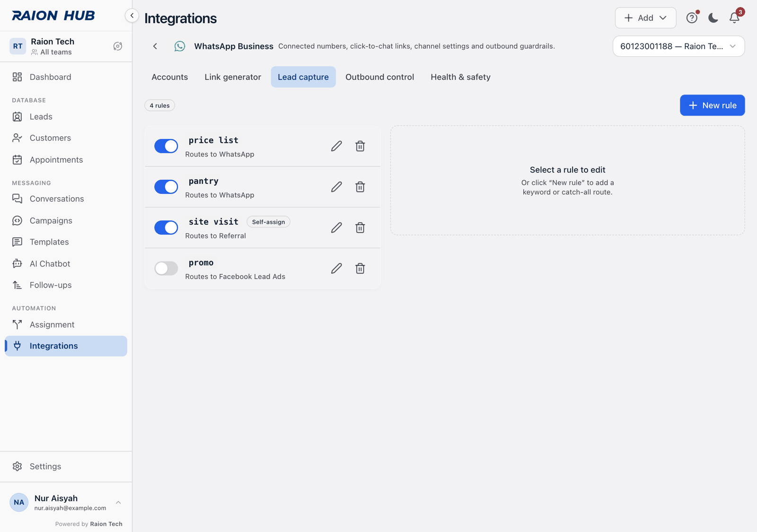Open Leads in sidebar
The height and width of the screenshot is (532, 757).
coord(66,117)
